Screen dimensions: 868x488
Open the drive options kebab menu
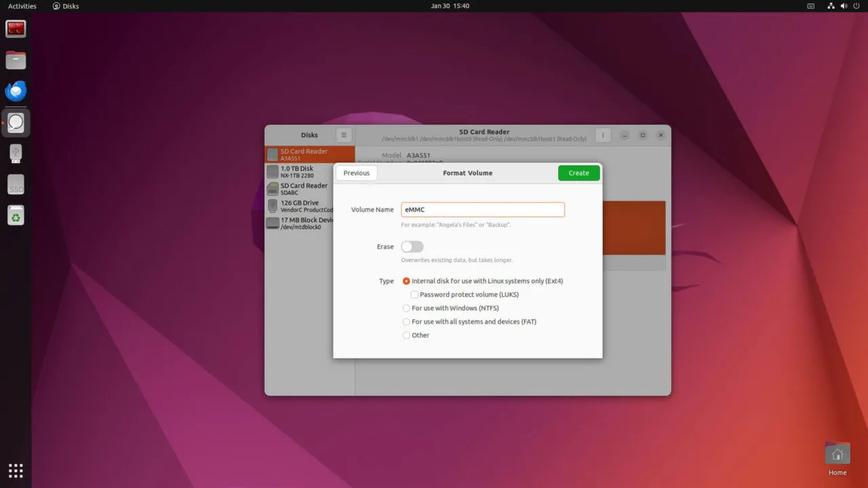[603, 135]
